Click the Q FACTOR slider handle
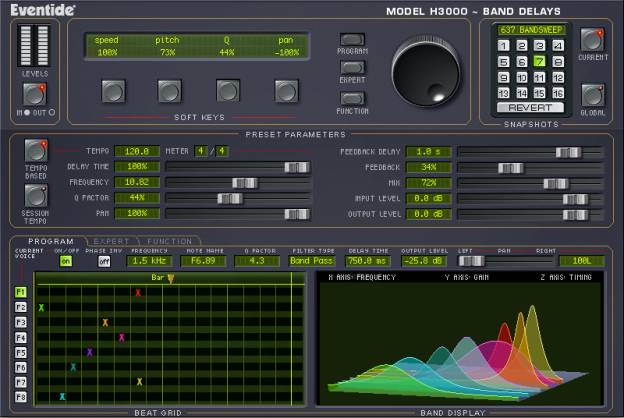Screen dimensions: 624x418 click(x=230, y=198)
